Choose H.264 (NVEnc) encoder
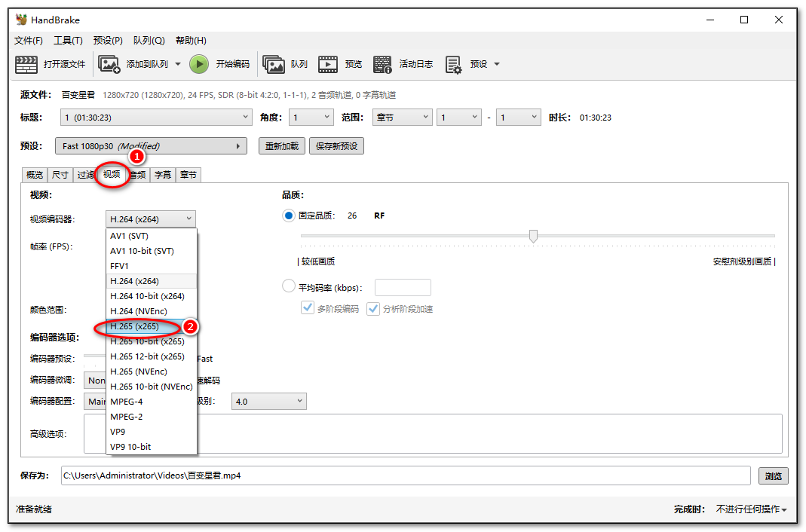 151,311
